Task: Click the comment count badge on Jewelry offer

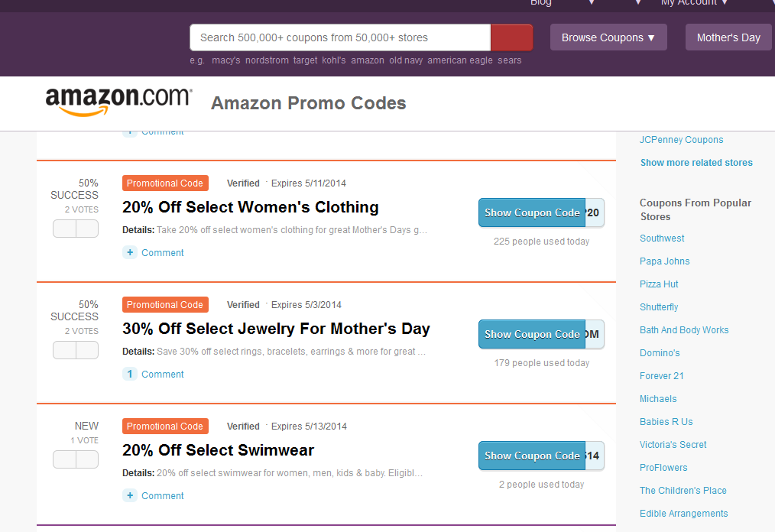Action: 130,375
